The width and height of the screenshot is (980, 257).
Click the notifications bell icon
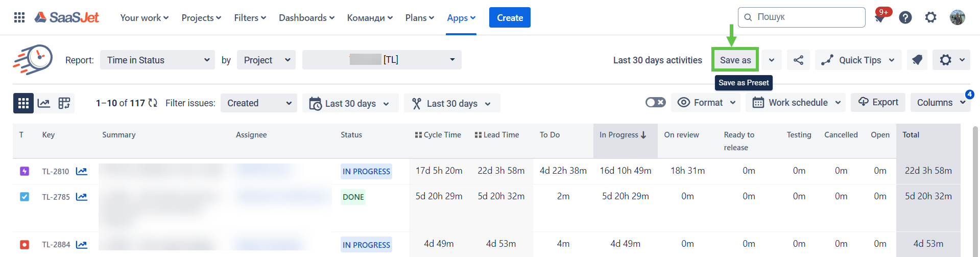[879, 18]
